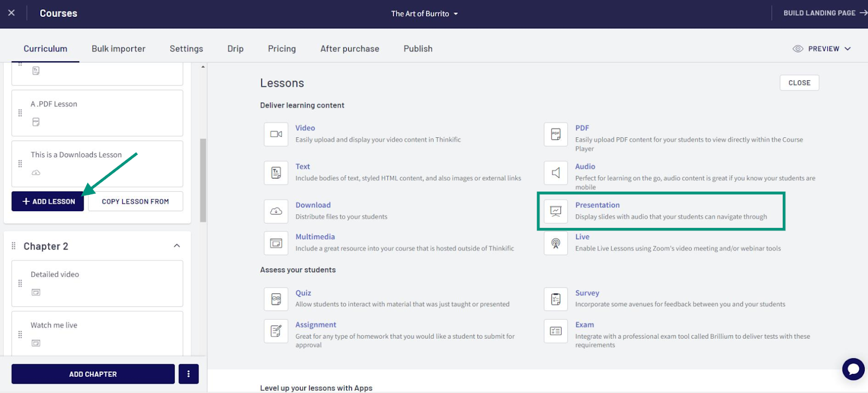Collapse the Chapter 2 section
Screen dimensions: 868x393
point(176,246)
